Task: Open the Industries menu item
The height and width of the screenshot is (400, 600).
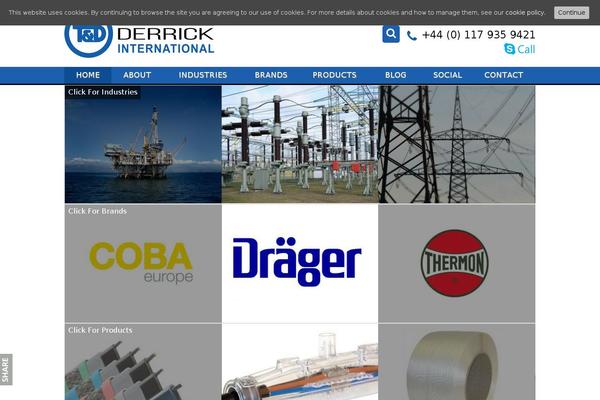Action: (x=202, y=75)
